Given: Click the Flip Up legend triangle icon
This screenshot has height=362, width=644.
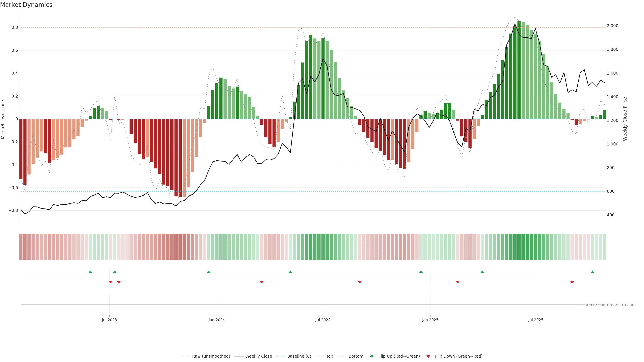Looking at the screenshot, I should pos(372,356).
